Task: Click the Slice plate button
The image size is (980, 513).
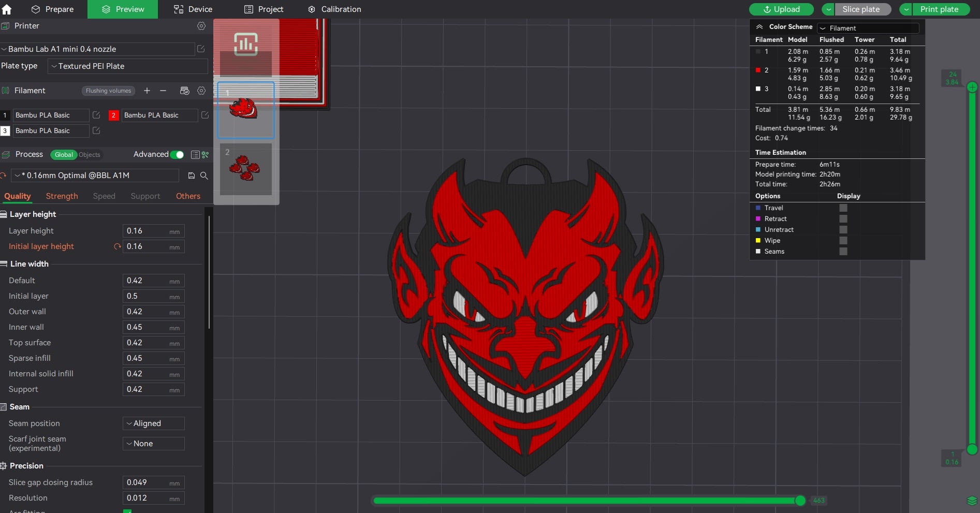Action: click(x=863, y=9)
